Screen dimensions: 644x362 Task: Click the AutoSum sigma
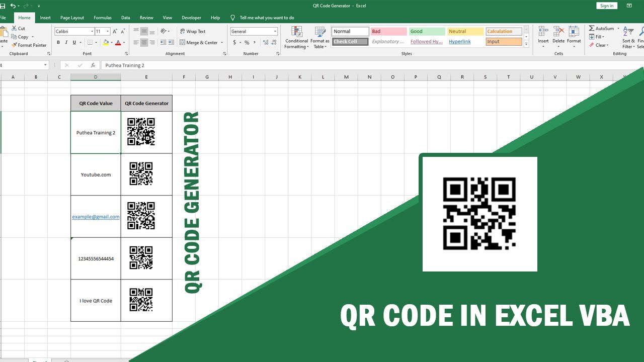(x=592, y=29)
